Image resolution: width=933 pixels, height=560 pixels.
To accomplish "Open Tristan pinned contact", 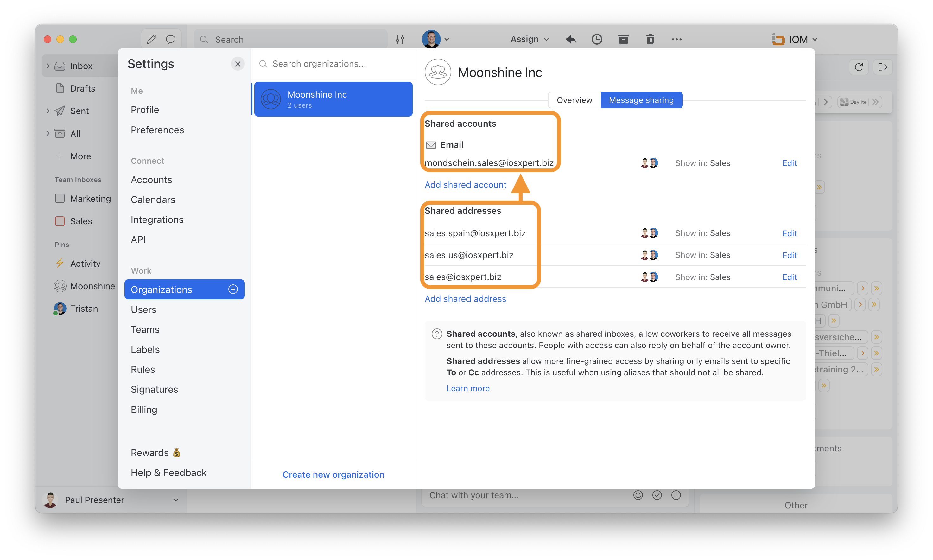I will click(76, 309).
